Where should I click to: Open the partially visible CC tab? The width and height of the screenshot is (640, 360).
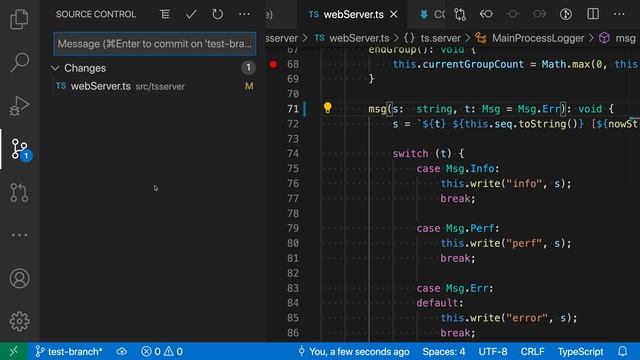click(x=433, y=14)
